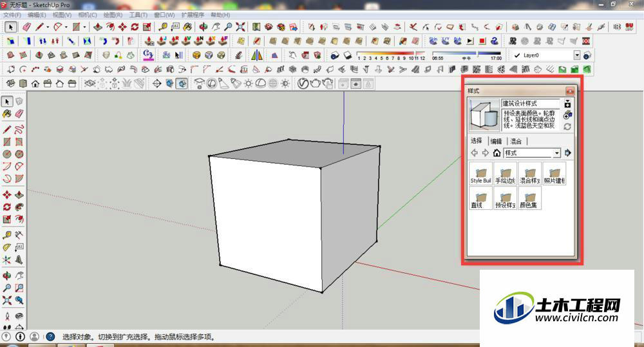This screenshot has width=644, height=347.
Task: Switch to Iso view icon
Action: 11,84
